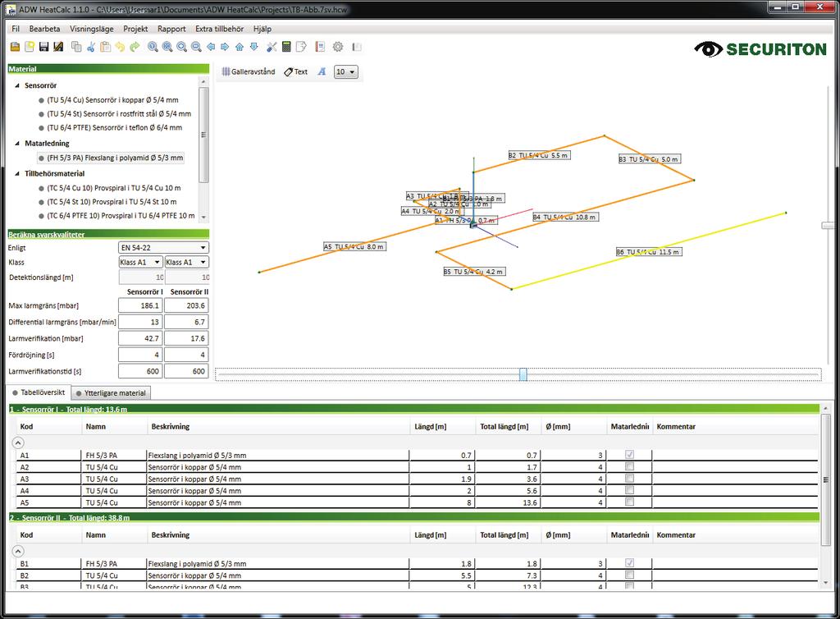Open the Visningsläge menu
840x619 pixels.
coord(92,29)
